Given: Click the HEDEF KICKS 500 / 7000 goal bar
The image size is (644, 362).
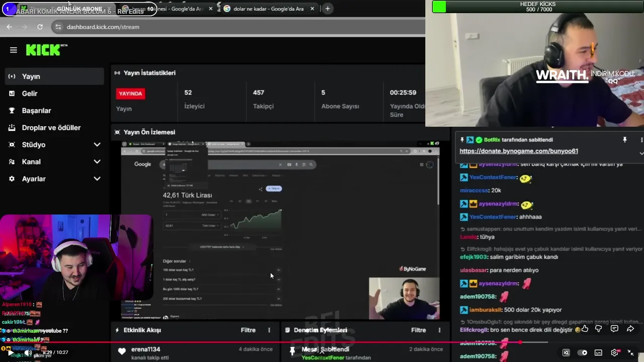Looking at the screenshot, I should (538, 7).
